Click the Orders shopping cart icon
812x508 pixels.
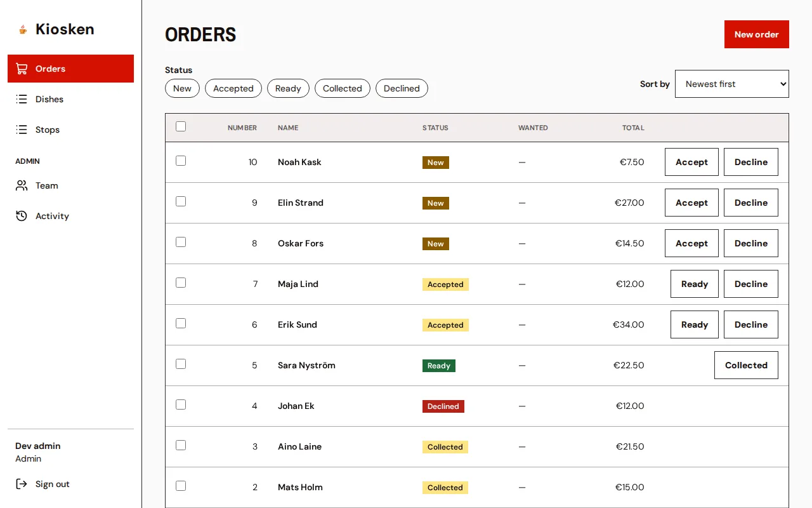22,69
